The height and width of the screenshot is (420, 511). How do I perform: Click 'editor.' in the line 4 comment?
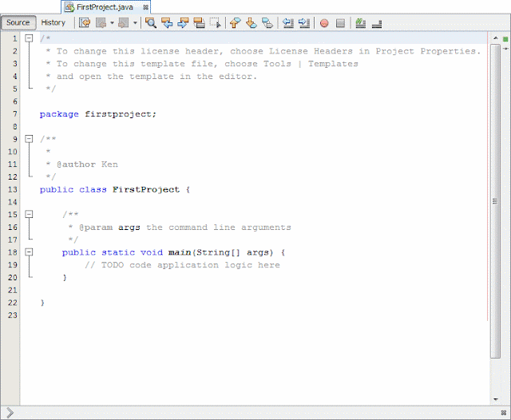click(238, 77)
